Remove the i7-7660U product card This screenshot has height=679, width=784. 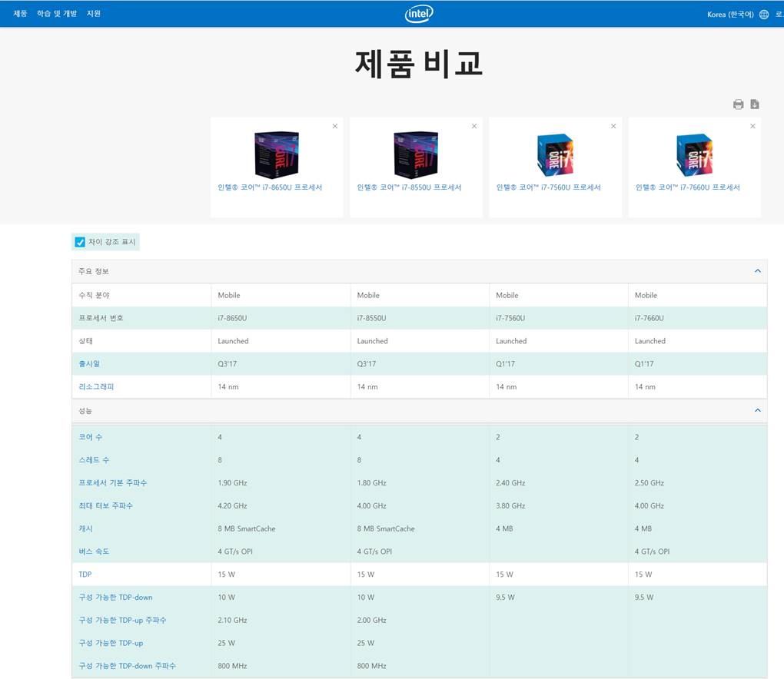(752, 126)
